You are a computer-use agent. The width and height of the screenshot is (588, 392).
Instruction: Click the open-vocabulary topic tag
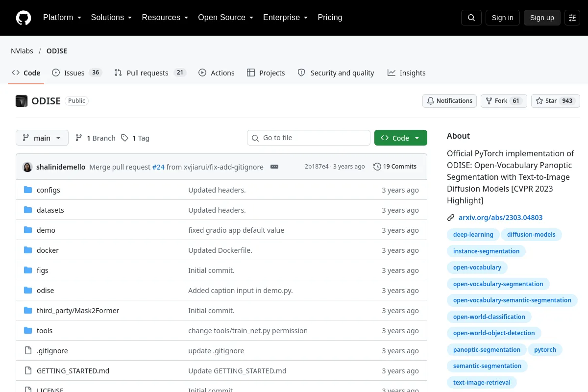477,268
